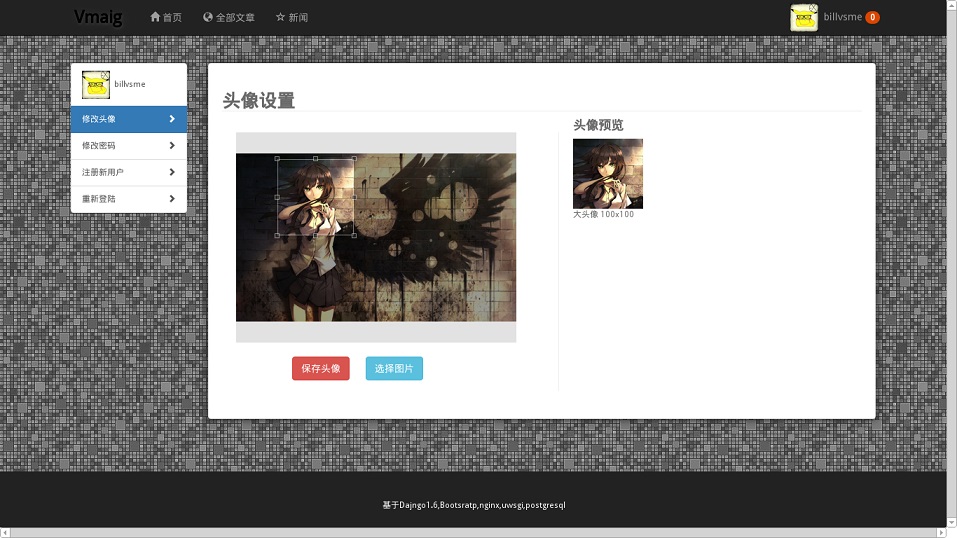Click the billvsme name in the sidebar
The width and height of the screenshot is (957, 538).
[x=130, y=84]
